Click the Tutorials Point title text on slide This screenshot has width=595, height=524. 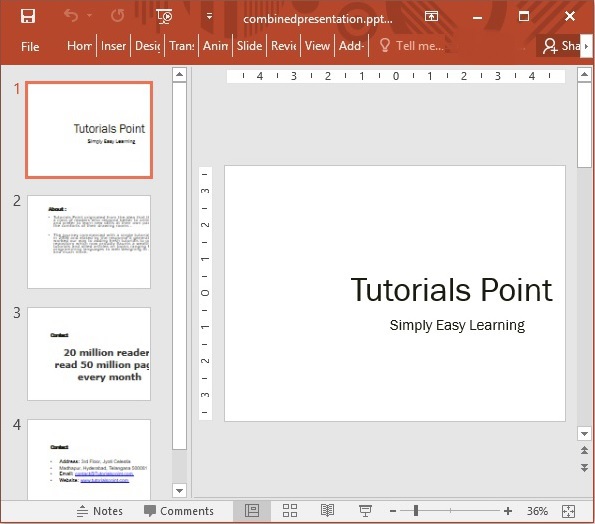coord(452,290)
